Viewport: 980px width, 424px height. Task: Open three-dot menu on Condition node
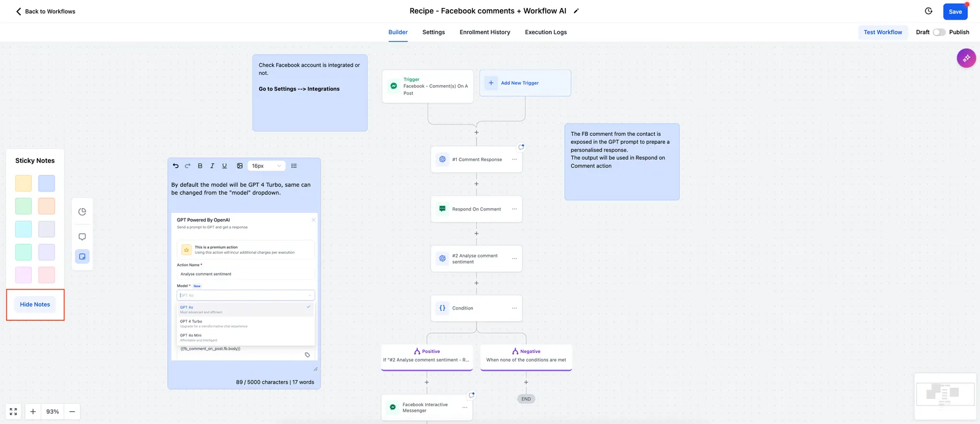click(x=514, y=308)
